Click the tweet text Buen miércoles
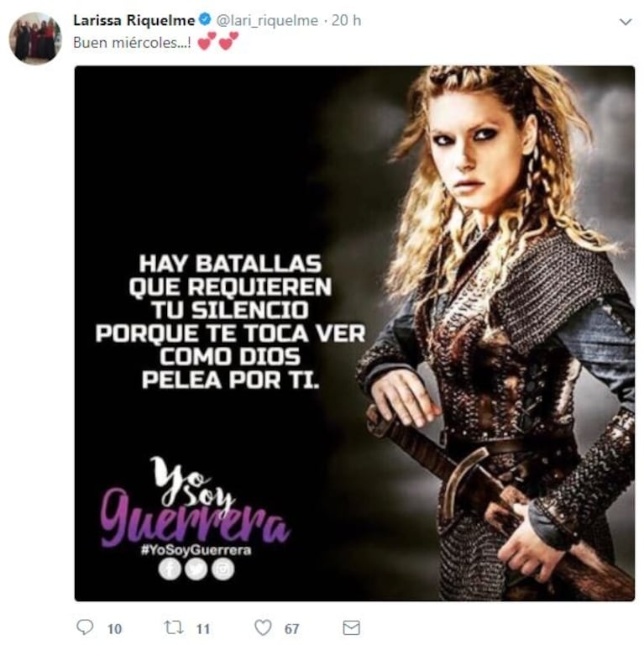 132,43
